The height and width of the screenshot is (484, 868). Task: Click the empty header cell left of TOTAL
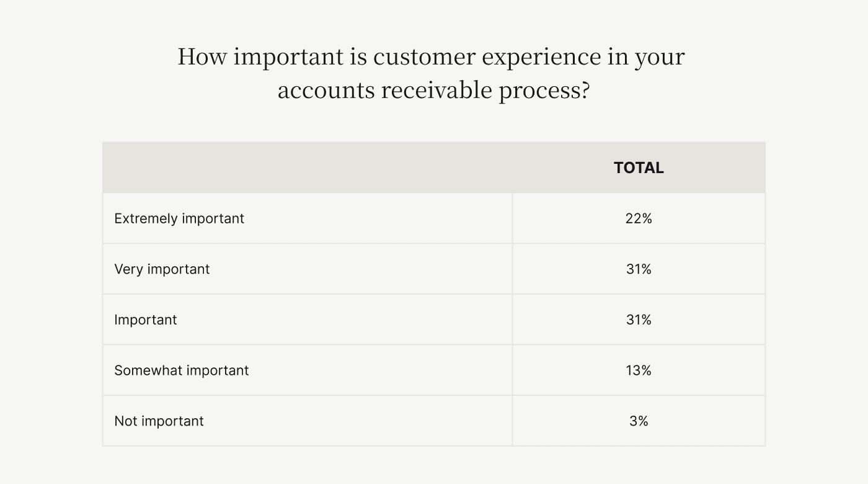coord(308,168)
